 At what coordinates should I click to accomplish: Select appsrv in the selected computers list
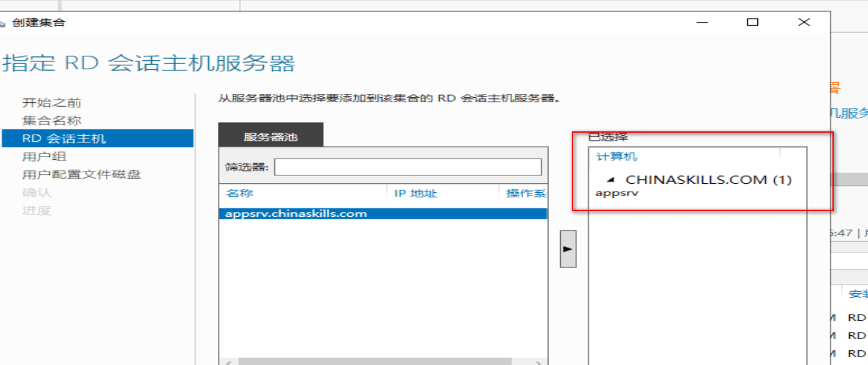coord(617,193)
